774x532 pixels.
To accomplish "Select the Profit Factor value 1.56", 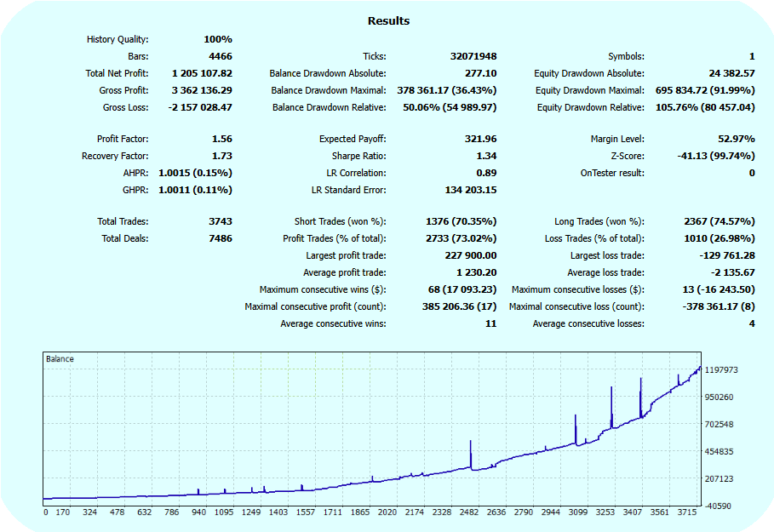I will point(221,139).
